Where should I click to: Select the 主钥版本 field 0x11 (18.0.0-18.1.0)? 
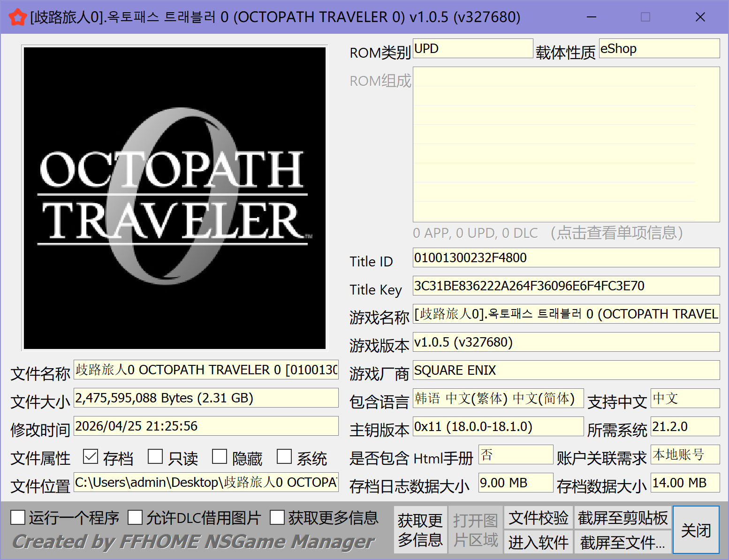click(x=498, y=426)
